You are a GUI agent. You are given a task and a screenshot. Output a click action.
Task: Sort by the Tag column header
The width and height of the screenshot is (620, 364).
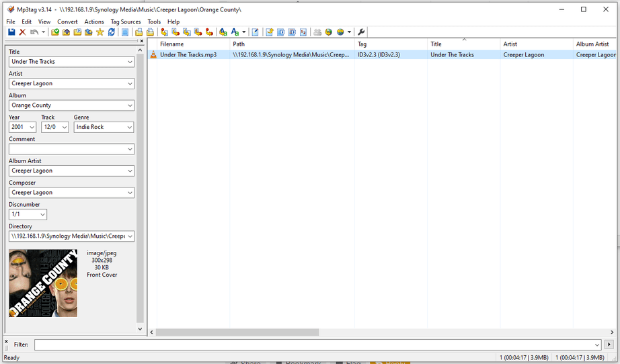(391, 44)
